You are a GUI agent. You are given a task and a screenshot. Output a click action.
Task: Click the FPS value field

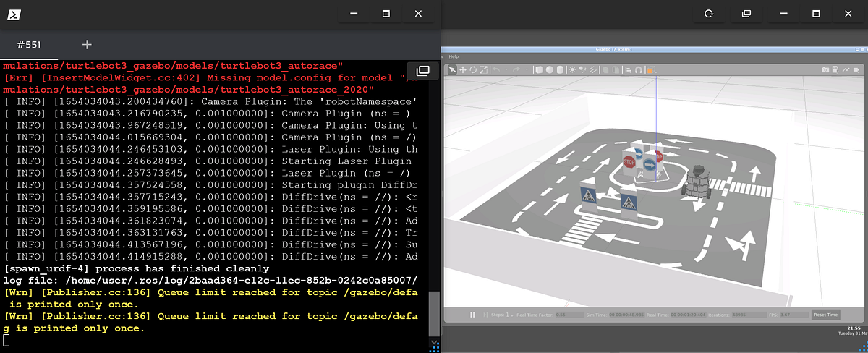tap(794, 315)
